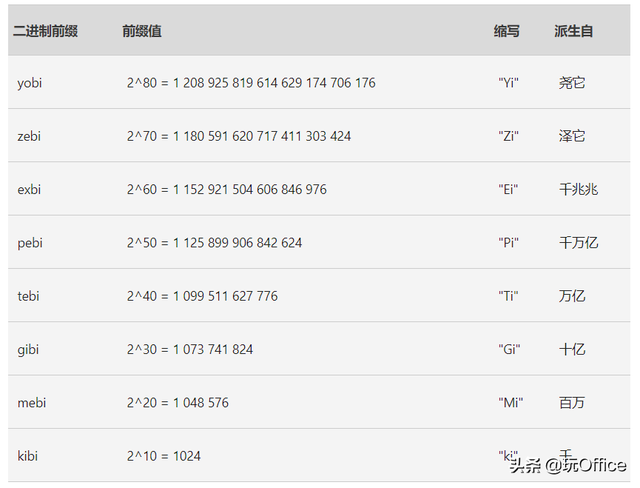Click the 2^80 prefix value
Screen dimensions: 640x488
[251, 83]
